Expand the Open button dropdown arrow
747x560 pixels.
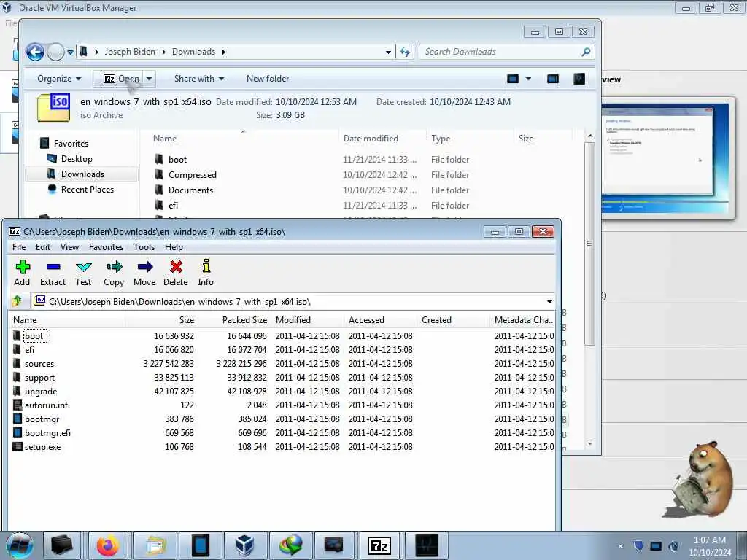point(149,79)
